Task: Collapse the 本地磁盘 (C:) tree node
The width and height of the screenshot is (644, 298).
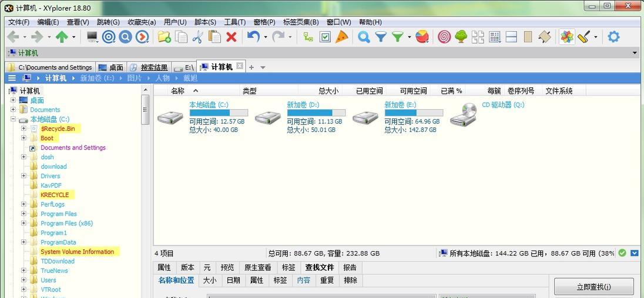Action: point(13,119)
